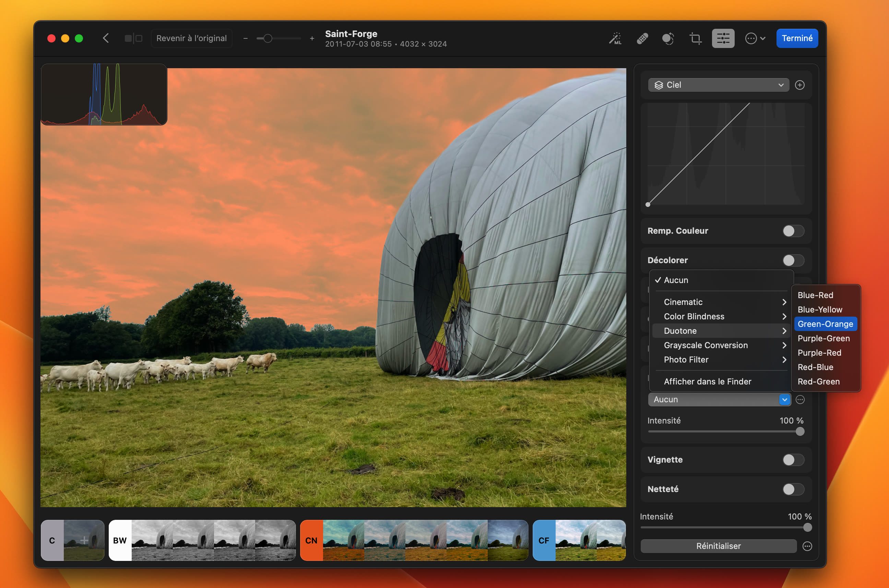Viewport: 889px width, 588px height.
Task: Click Revenir à l'original
Action: 191,38
